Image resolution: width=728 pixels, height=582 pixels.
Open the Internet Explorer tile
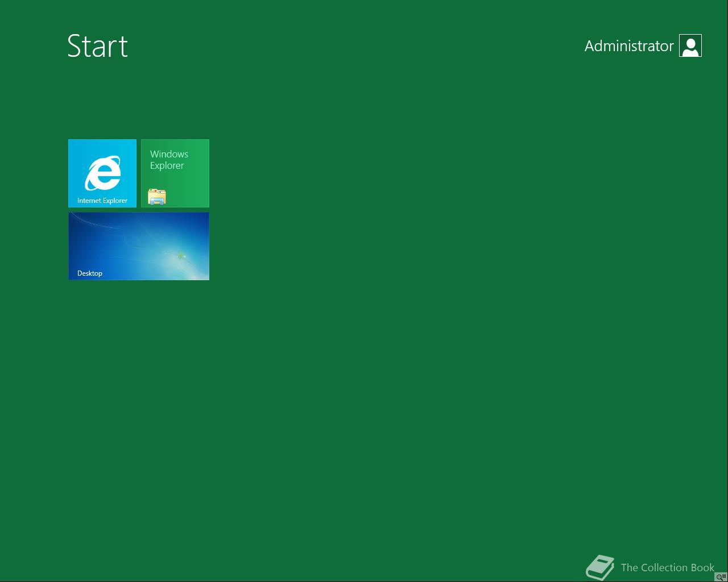(102, 173)
